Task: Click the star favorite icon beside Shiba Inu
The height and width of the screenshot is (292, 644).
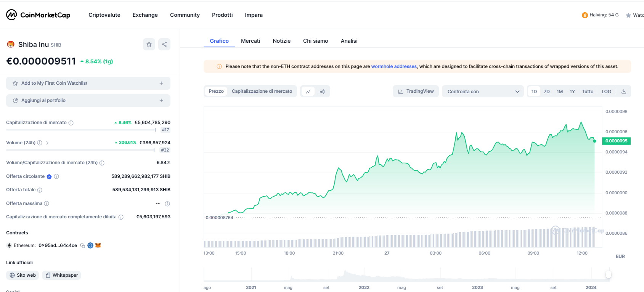Action: [x=149, y=44]
